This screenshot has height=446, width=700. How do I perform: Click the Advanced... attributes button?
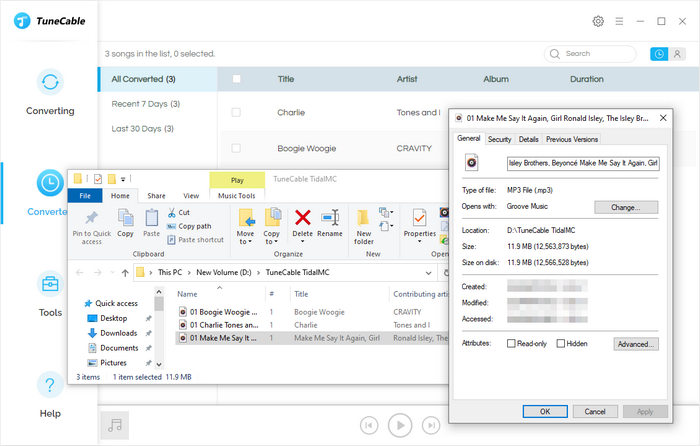point(635,343)
